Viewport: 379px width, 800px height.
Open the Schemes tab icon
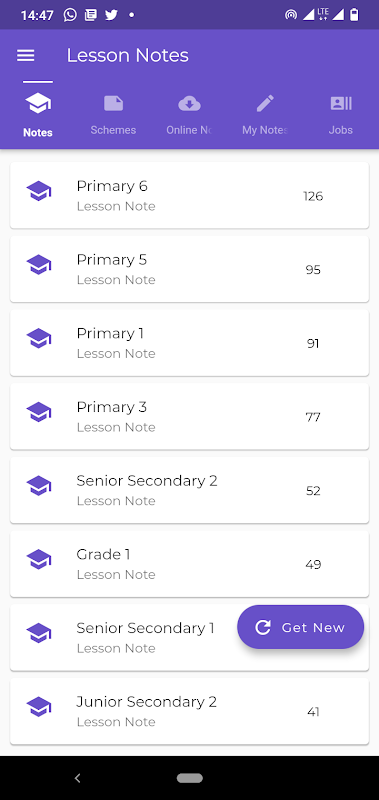pos(113,104)
